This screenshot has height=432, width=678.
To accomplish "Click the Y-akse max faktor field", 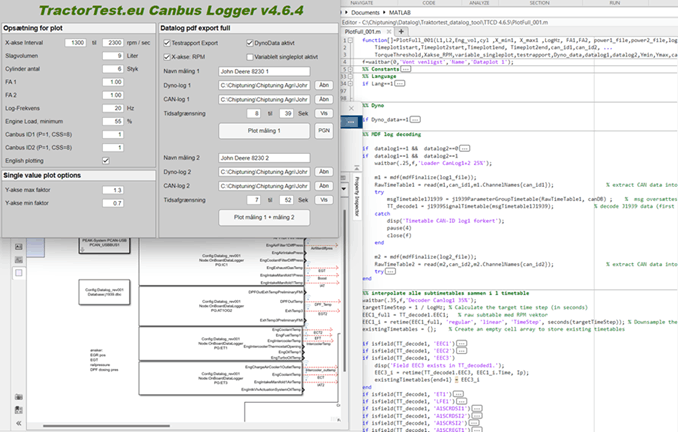I will (113, 190).
